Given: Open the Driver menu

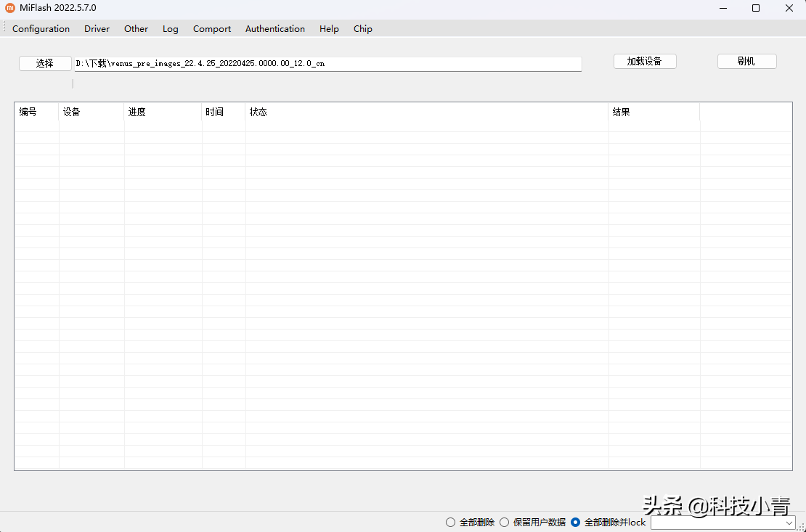Looking at the screenshot, I should pos(97,28).
